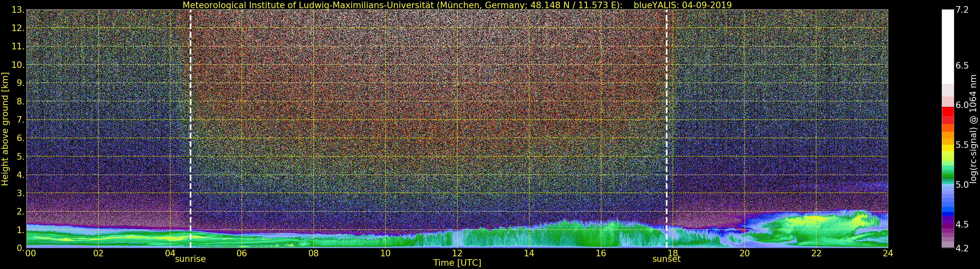Click the '9.' height axis tick label

click(x=21, y=83)
